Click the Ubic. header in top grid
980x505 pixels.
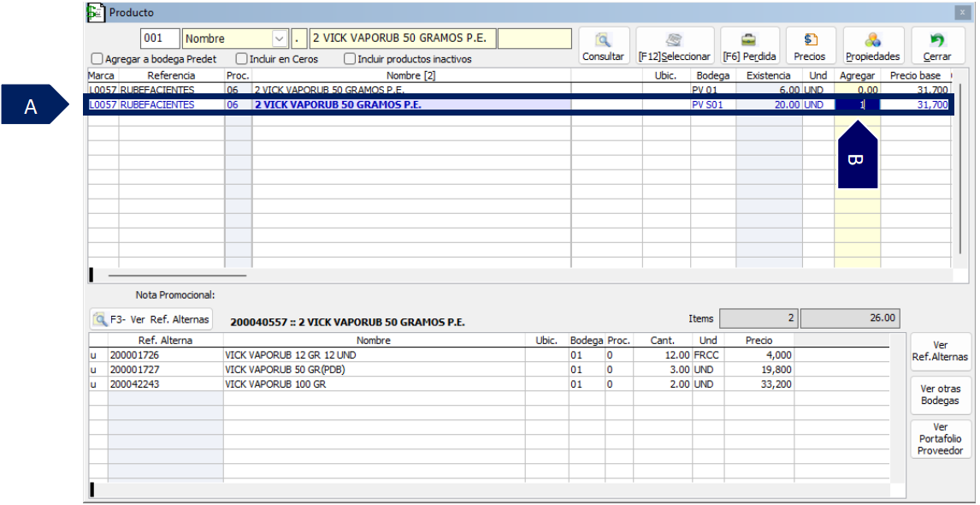pos(666,75)
